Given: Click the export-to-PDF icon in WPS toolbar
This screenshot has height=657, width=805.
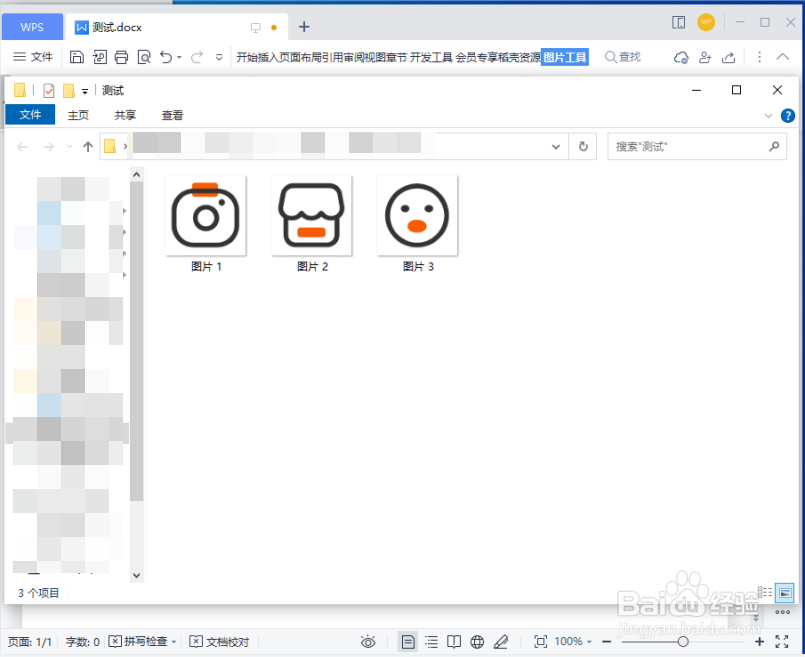Looking at the screenshot, I should point(100,57).
